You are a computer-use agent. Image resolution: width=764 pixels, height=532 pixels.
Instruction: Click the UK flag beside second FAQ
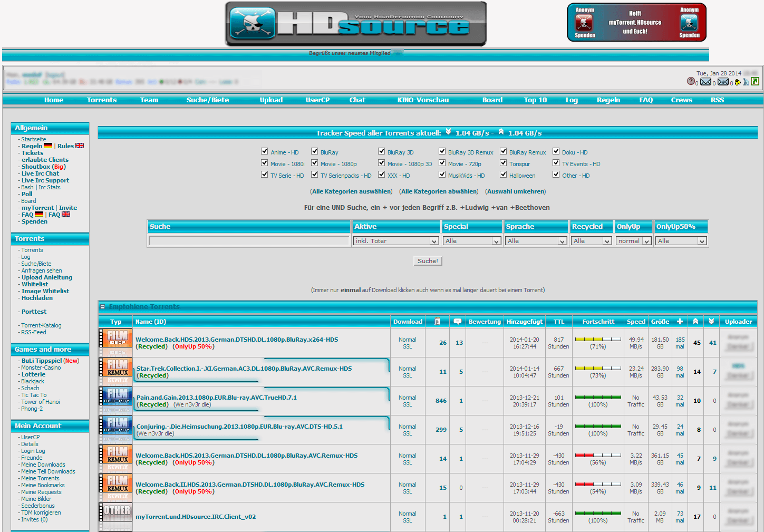(66, 214)
